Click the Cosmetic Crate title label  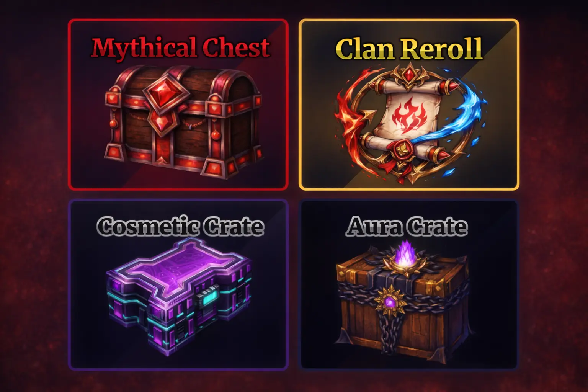pyautogui.click(x=180, y=227)
